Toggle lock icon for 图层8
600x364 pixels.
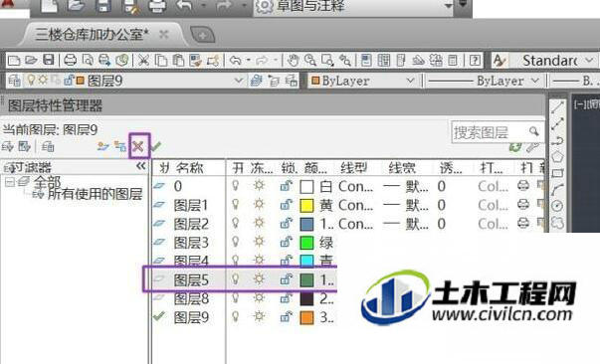287,298
